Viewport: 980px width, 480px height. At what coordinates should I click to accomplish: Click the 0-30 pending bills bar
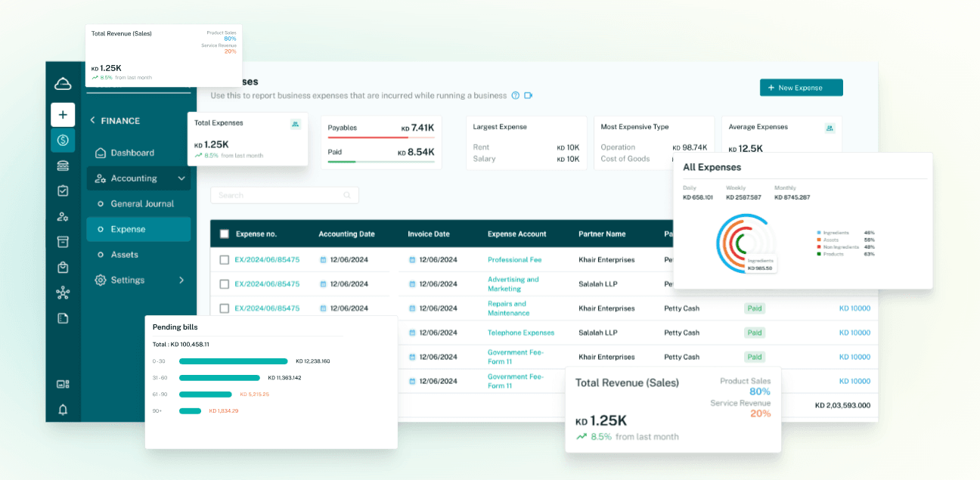233,361
